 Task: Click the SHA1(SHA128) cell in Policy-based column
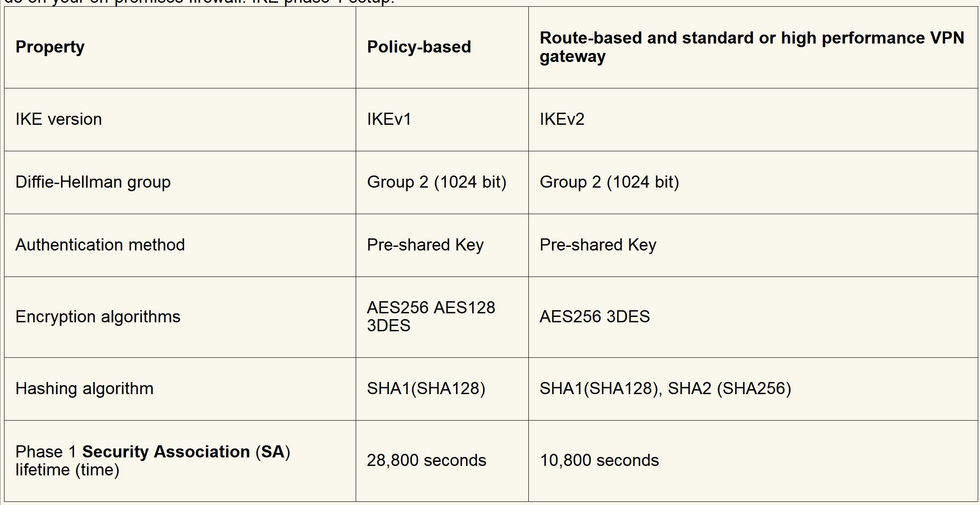pos(426,389)
